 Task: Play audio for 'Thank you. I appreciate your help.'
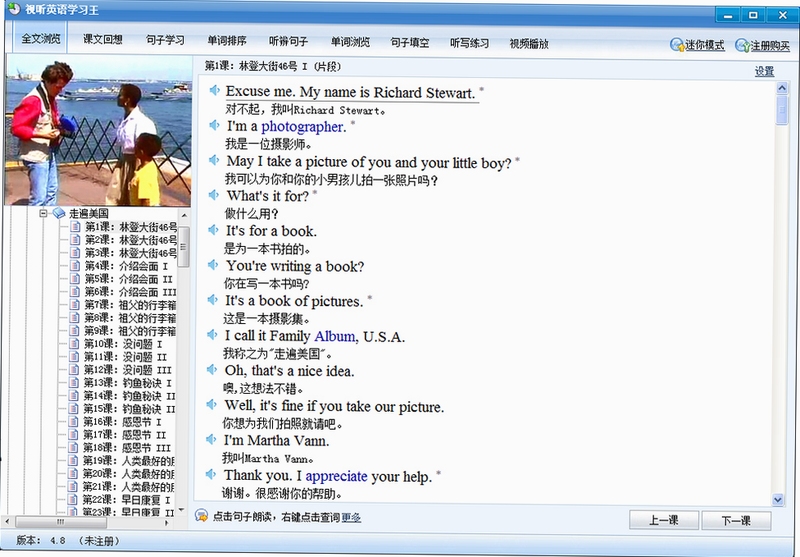point(211,474)
